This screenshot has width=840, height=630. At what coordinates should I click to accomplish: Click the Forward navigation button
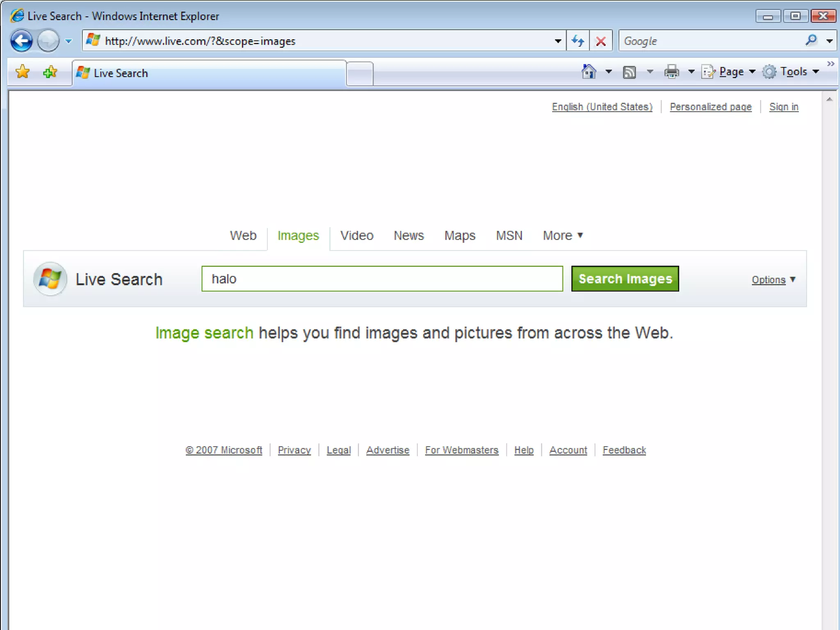tap(48, 41)
